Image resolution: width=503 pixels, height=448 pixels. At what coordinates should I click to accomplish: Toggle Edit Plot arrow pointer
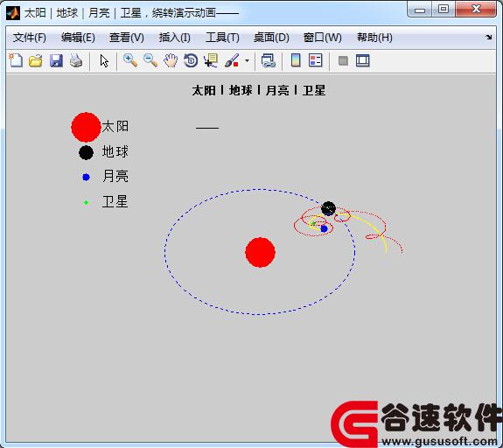104,60
